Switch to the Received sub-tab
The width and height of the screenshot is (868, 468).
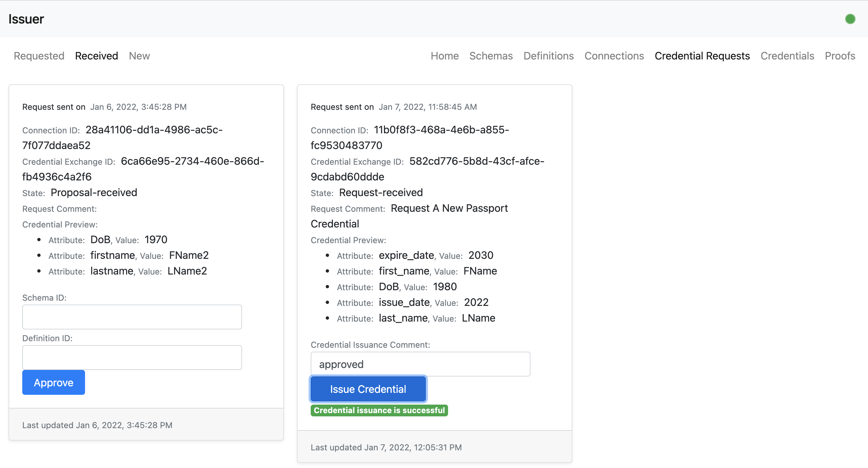pos(96,56)
